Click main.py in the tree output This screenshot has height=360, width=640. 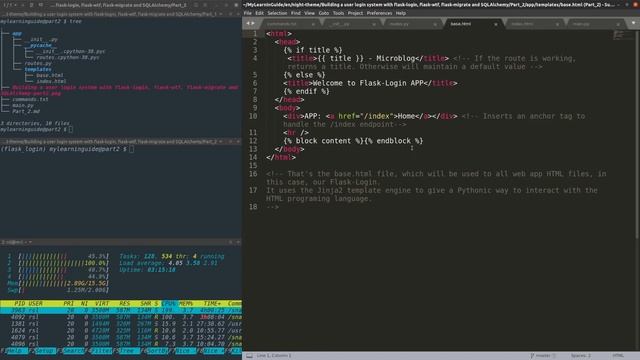click(23, 105)
